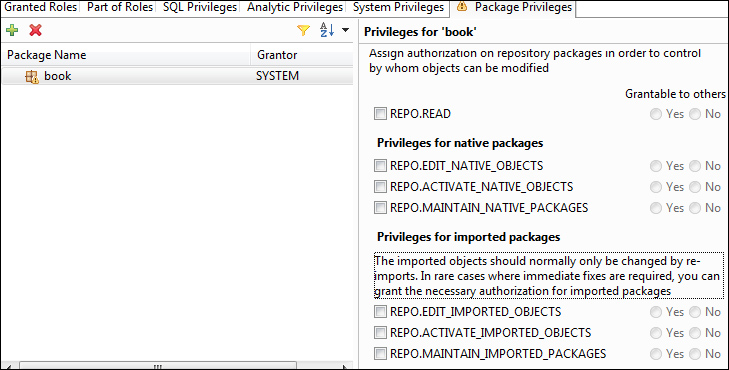The width and height of the screenshot is (729, 370).
Task: Click the Package Name column header
Action: click(126, 55)
